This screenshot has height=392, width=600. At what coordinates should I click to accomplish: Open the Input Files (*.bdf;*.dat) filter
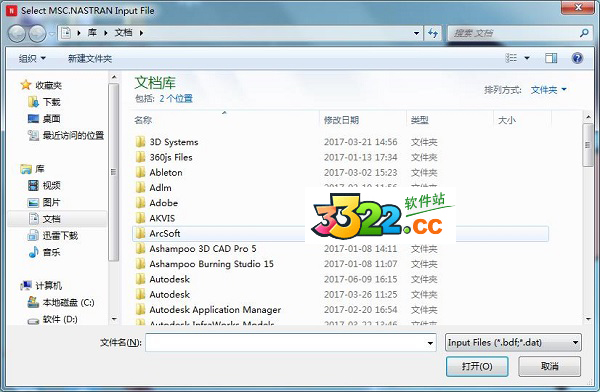[513, 342]
